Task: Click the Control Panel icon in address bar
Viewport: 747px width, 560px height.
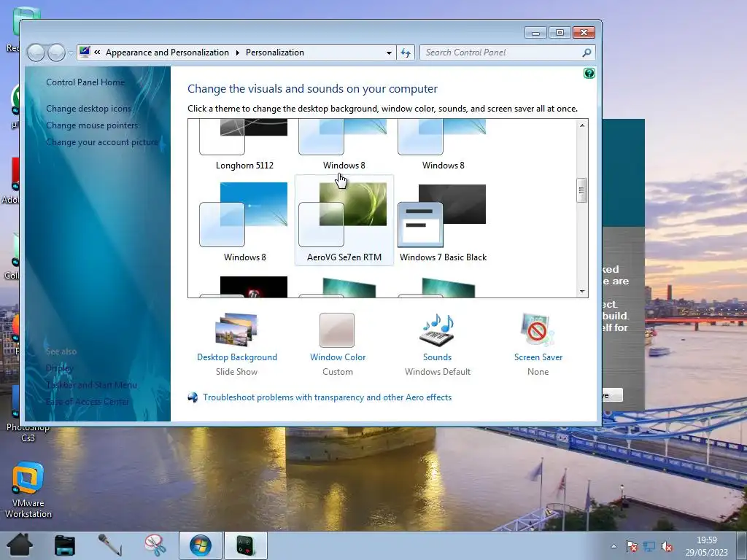Action: pos(85,52)
